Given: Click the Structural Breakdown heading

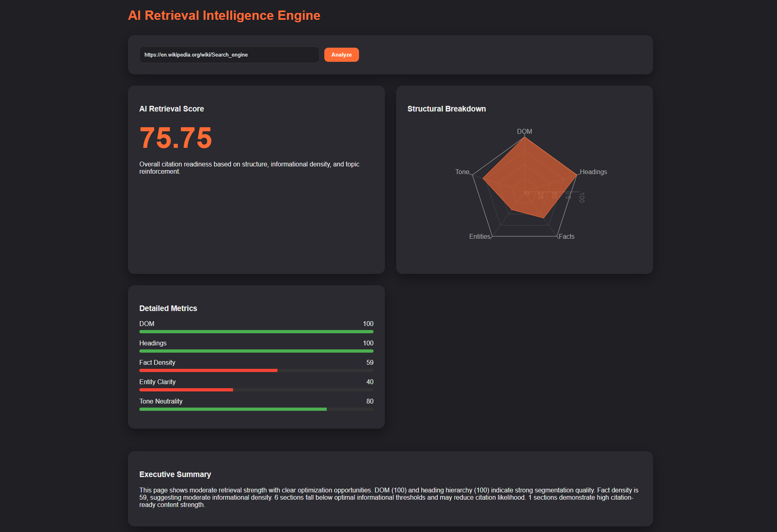Looking at the screenshot, I should [446, 108].
